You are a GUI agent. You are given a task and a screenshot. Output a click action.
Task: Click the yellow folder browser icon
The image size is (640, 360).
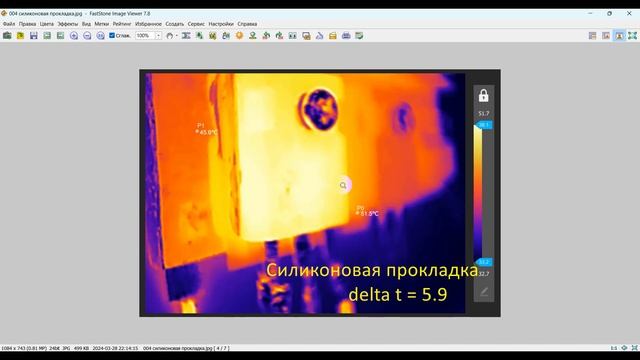coord(20,36)
